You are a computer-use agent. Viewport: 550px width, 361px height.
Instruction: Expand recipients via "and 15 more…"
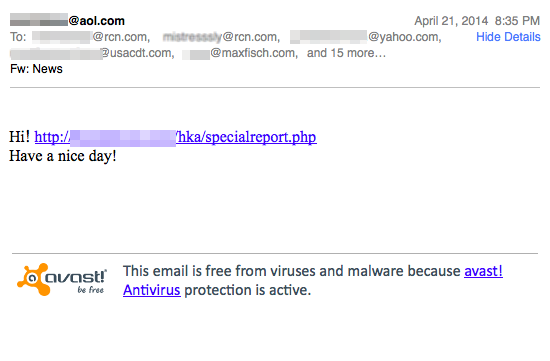(346, 53)
